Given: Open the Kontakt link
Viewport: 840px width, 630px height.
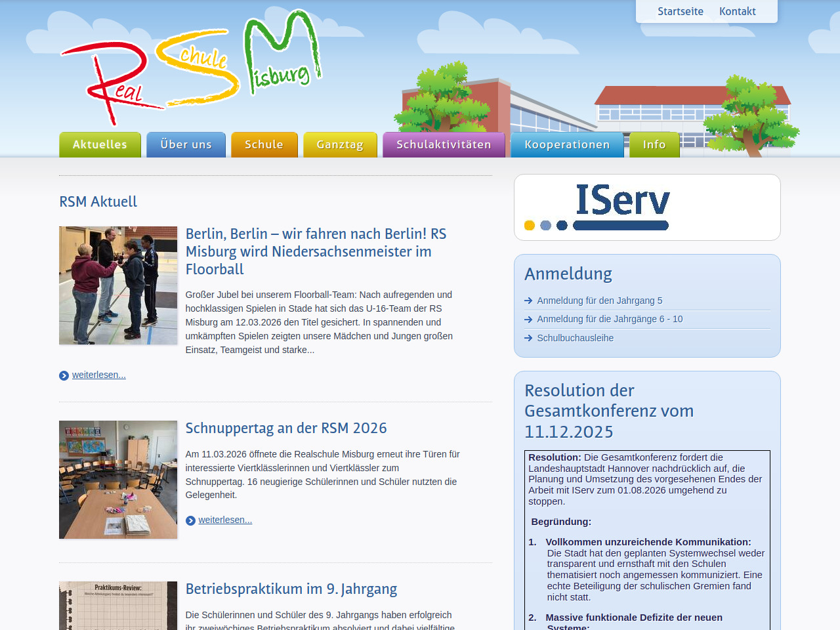Looking at the screenshot, I should 737,11.
